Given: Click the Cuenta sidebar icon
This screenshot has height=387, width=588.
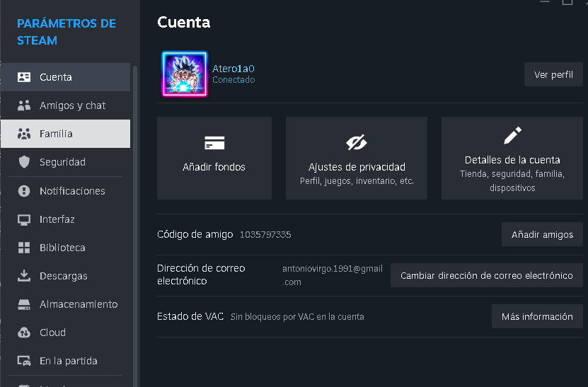Looking at the screenshot, I should point(24,77).
